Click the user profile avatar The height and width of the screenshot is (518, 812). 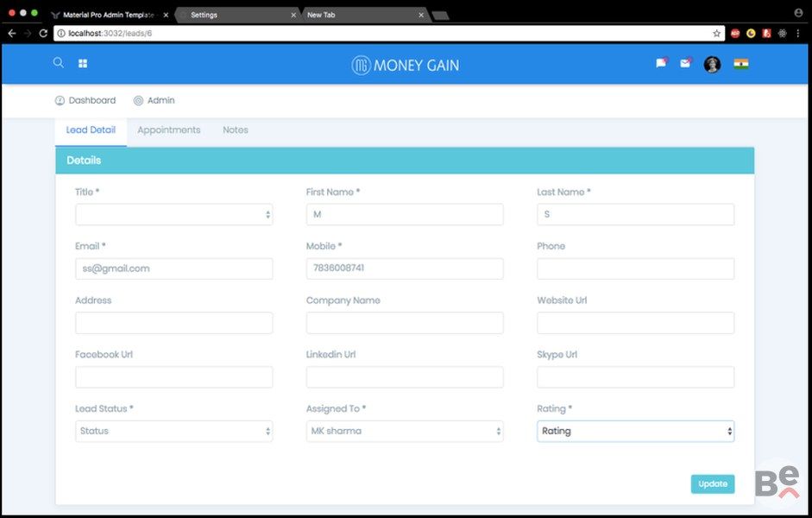point(712,65)
